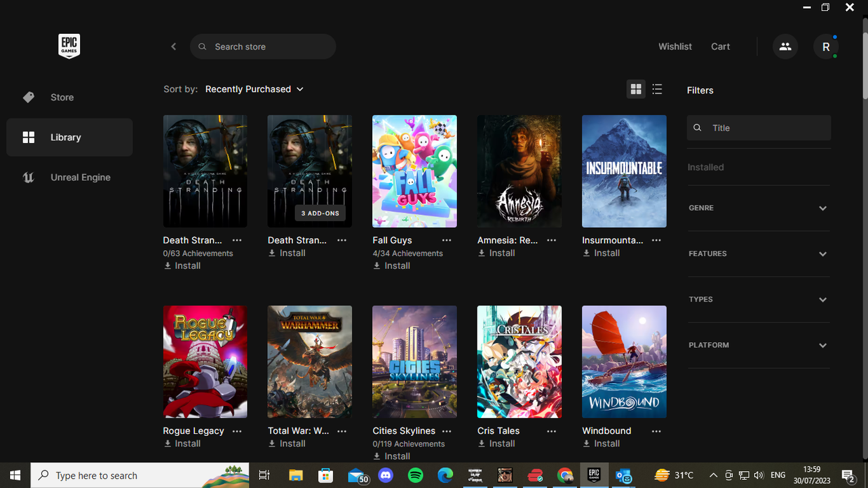Go back with the left arrow

pos(174,47)
